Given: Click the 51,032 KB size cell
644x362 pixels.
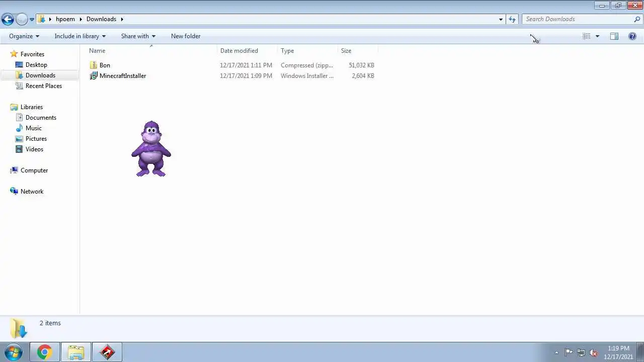Looking at the screenshot, I should point(361,65).
